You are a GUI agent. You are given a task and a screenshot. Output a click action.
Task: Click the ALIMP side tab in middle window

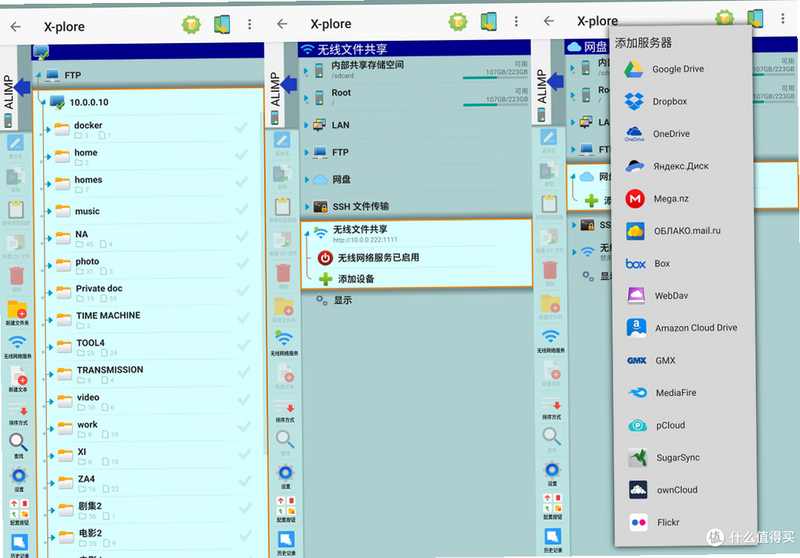pos(276,89)
